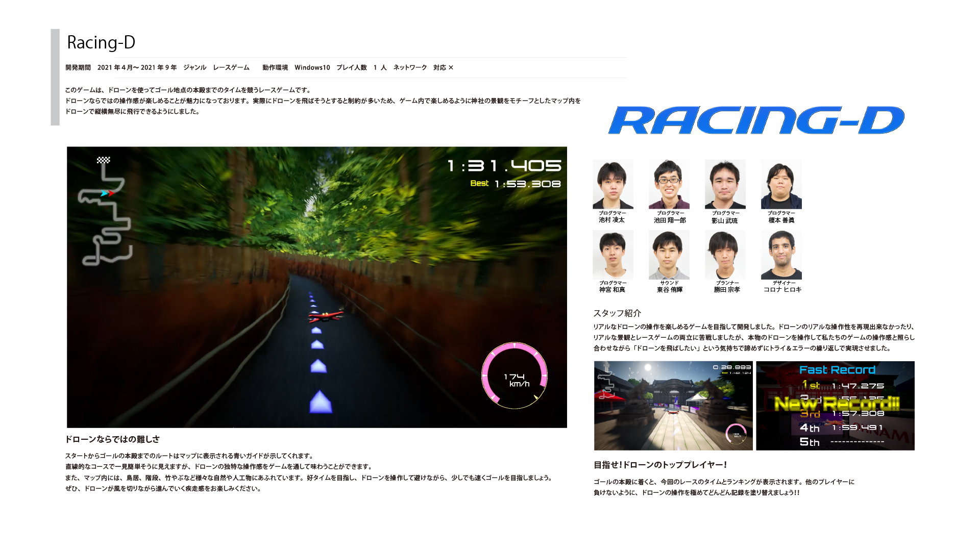Viewport: 980px width, 551px height.
Task: Click the red drone in the large screenshot
Action: [x=326, y=316]
